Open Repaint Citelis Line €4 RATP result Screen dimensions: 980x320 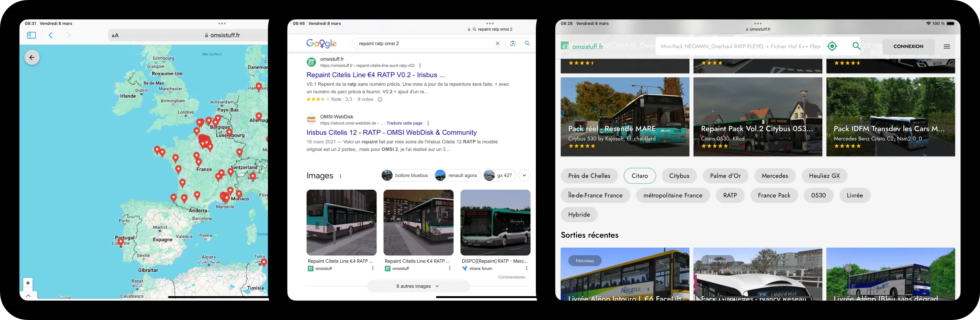click(375, 75)
